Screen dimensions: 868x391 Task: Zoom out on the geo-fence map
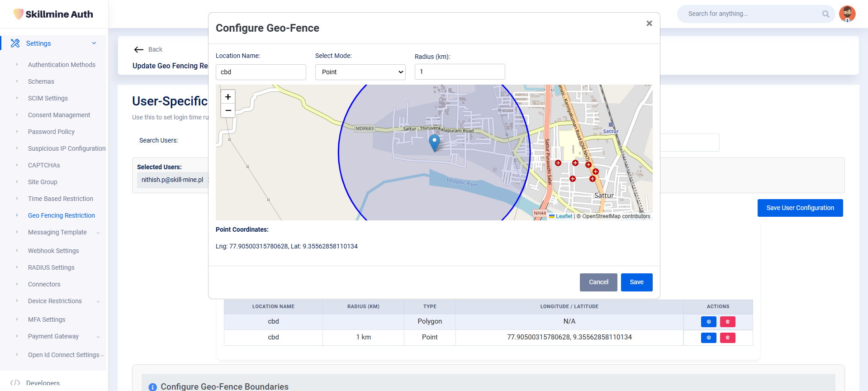pos(228,110)
